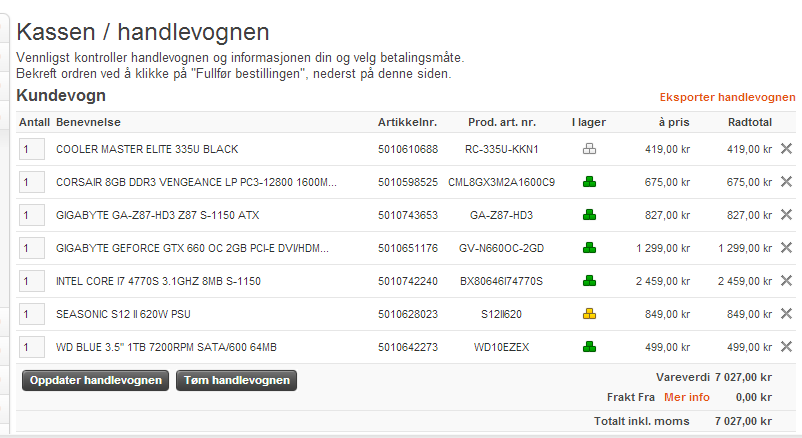This screenshot has height=438, width=802.
Task: Click article number 5010628023
Action: [x=408, y=314]
